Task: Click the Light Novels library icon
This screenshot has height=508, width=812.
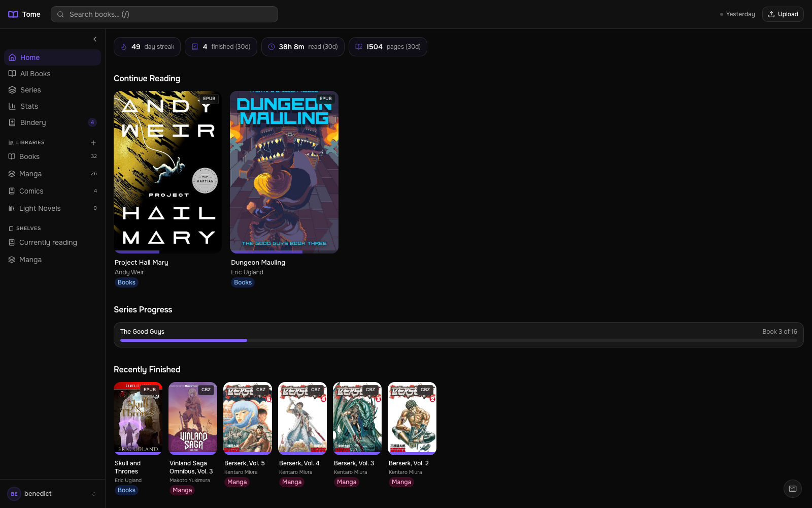Action: 12,208
